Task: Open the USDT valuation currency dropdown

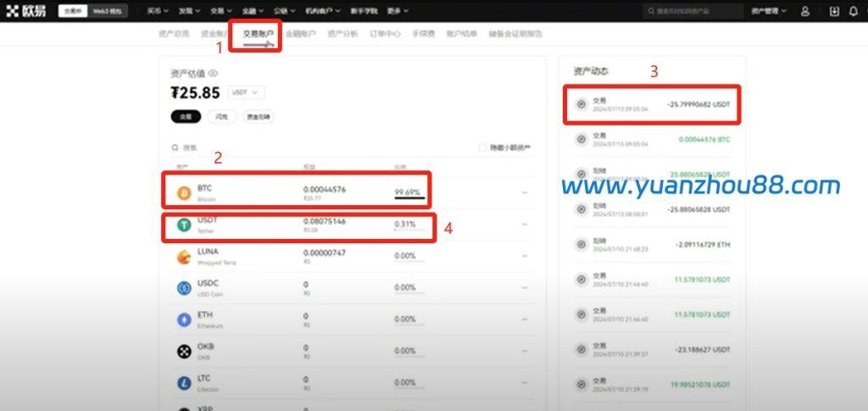Action: tap(246, 92)
